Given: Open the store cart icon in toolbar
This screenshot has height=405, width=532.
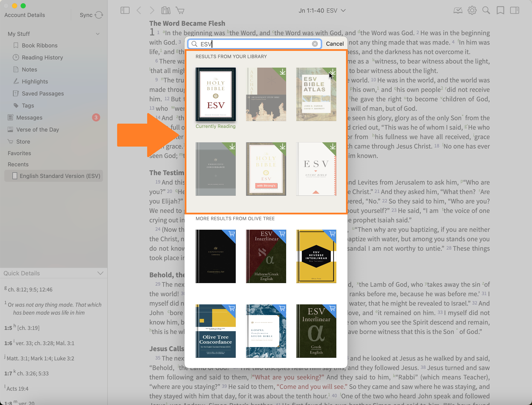Looking at the screenshot, I should click(180, 10).
